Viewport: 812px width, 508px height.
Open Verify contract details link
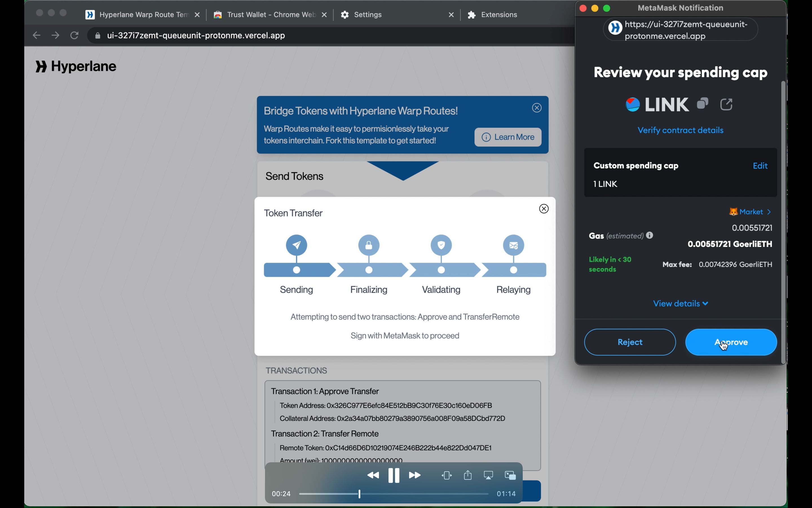click(680, 130)
